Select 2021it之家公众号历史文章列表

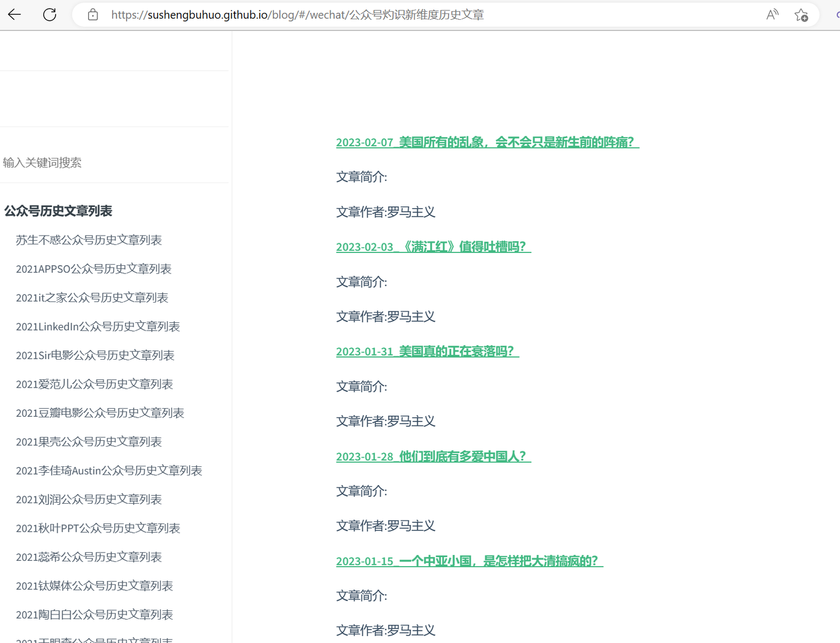pyautogui.click(x=92, y=298)
